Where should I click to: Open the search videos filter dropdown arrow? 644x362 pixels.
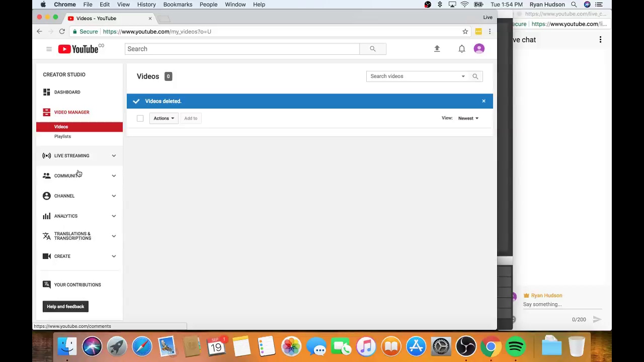[x=463, y=76]
